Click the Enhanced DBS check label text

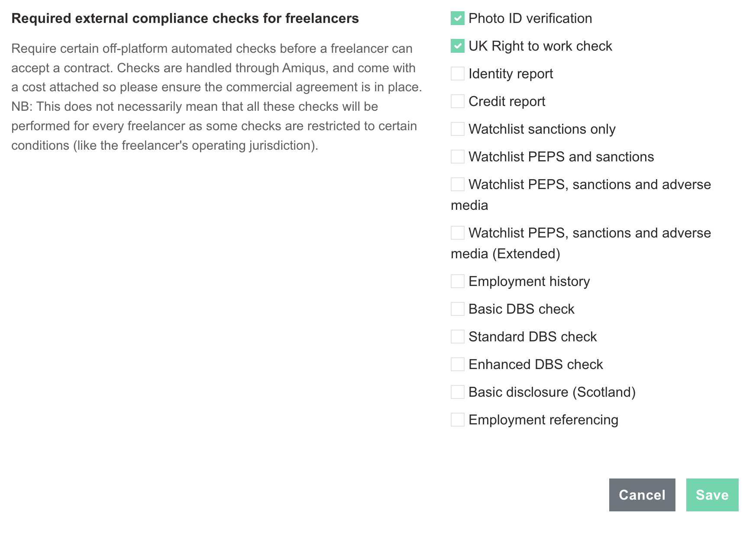point(536,364)
